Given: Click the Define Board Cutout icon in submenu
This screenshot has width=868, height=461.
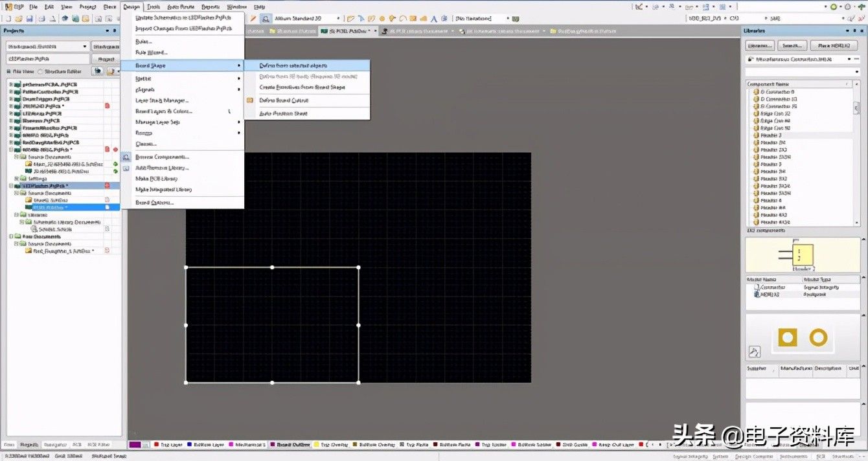Looking at the screenshot, I should point(250,100).
